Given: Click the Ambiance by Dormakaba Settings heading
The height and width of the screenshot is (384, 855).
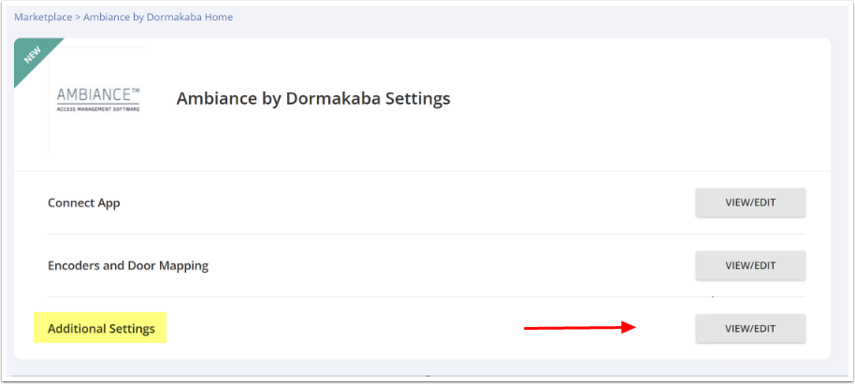Looking at the screenshot, I should point(314,99).
